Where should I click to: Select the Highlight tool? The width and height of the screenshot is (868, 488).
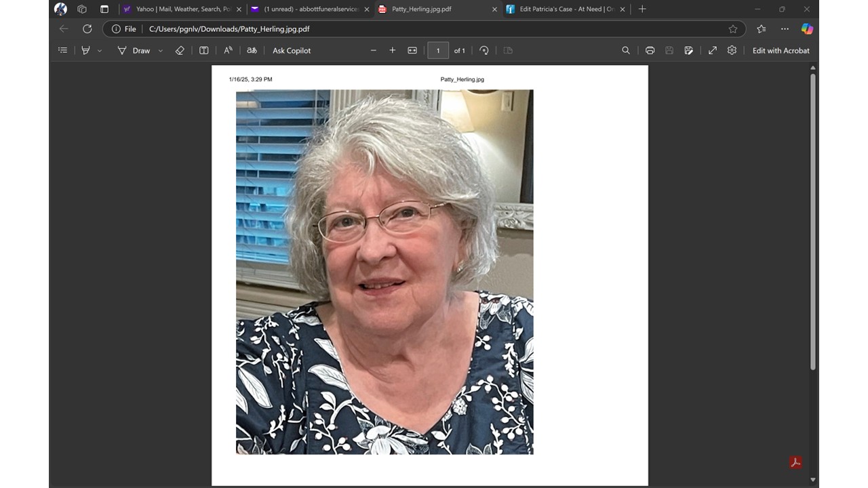[86, 50]
